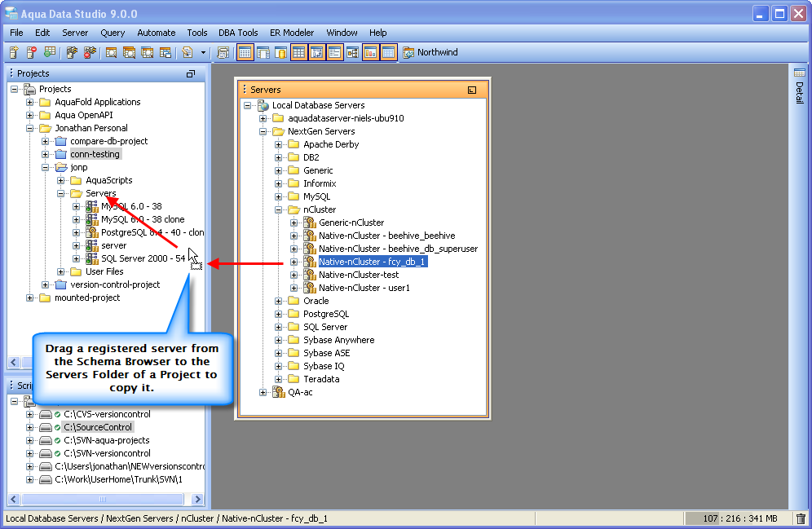
Task: Open the script document toolbar icon
Action: (188, 52)
